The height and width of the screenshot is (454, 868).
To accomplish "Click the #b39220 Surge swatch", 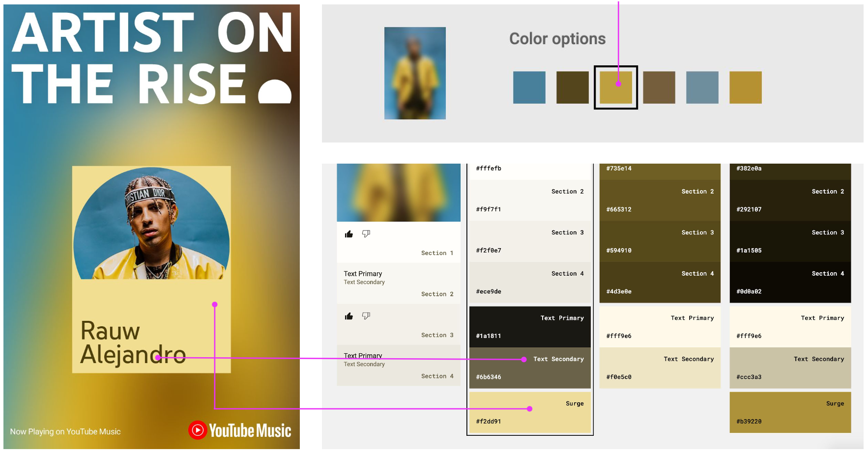I will tap(790, 412).
